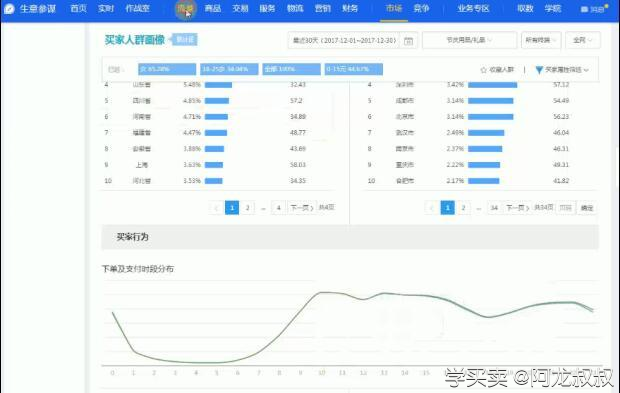
Task: Open the 财务 menu item
Action: 350,8
